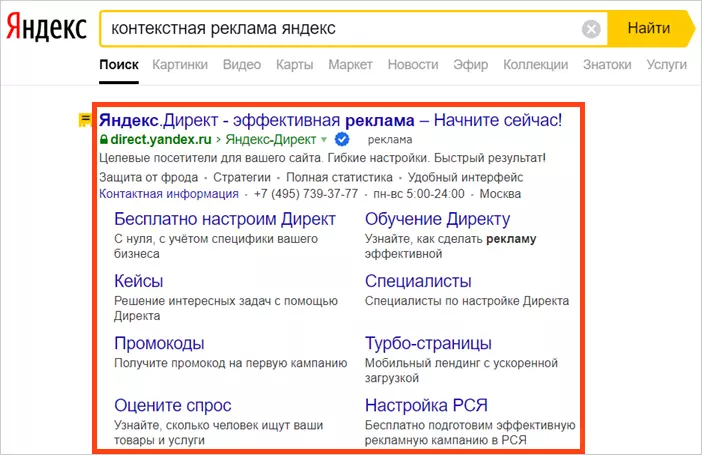The width and height of the screenshot is (702, 455).
Task: Click the реклама label next to the badge
Action: point(390,140)
